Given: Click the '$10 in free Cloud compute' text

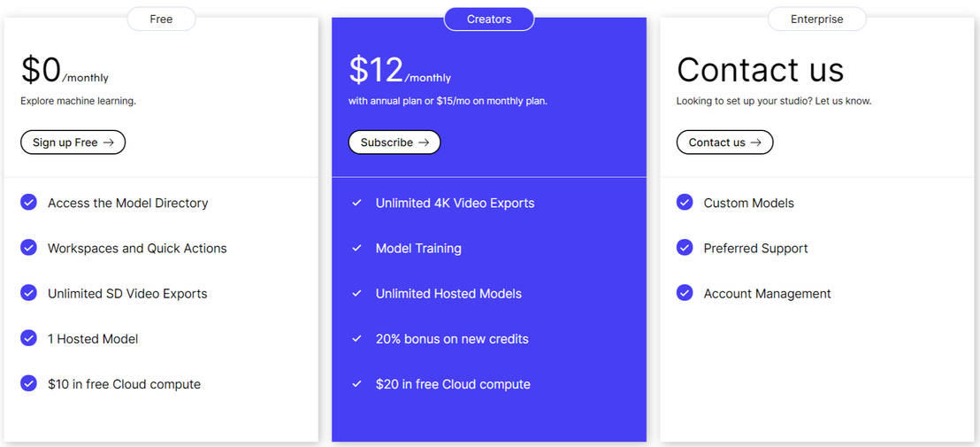Looking at the screenshot, I should pos(125,384).
